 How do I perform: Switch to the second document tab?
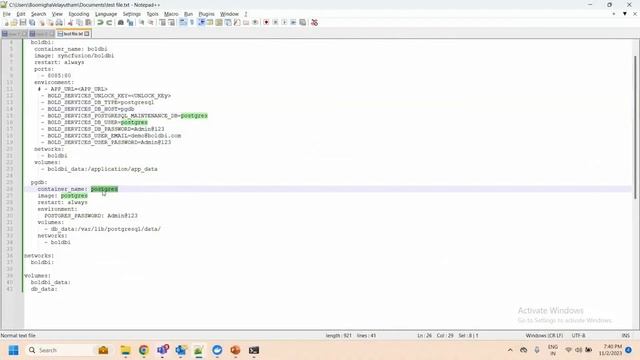[x=42, y=34]
